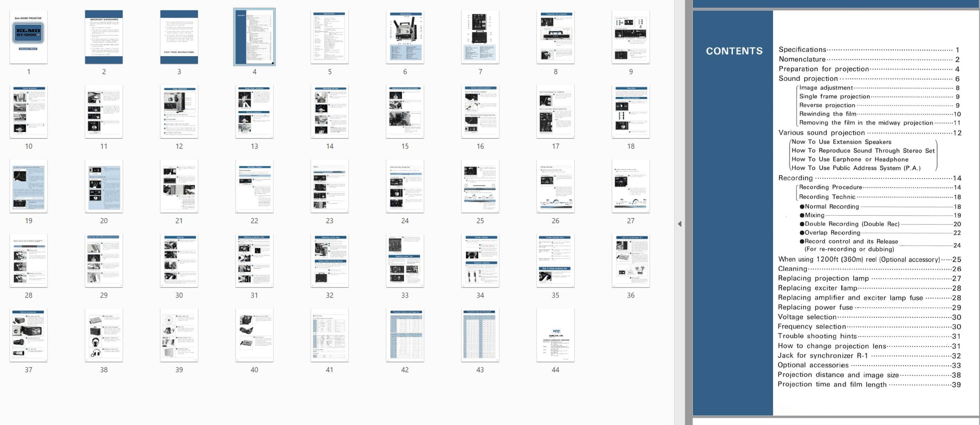Select page 30 Cleaning thumbnail
The height and width of the screenshot is (425, 980).
[x=179, y=261]
